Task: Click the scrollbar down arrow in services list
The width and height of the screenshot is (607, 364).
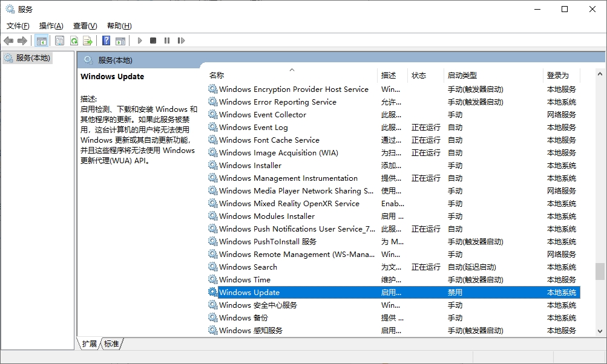Action: click(x=600, y=331)
